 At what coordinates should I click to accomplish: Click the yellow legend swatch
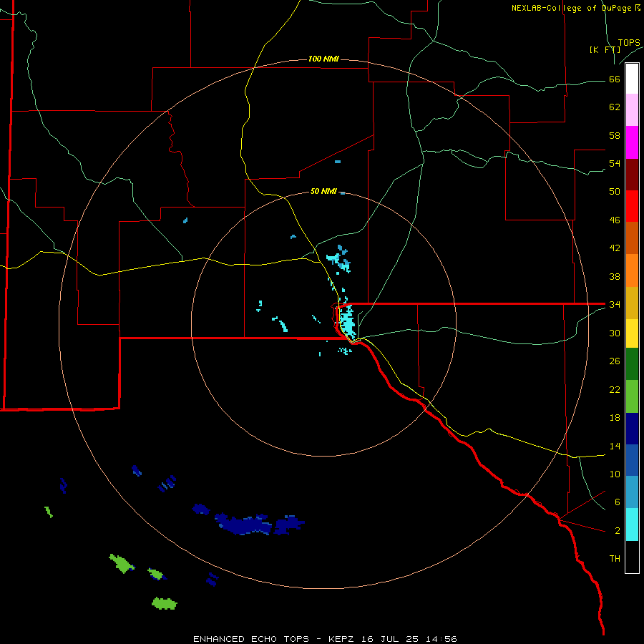click(632, 333)
